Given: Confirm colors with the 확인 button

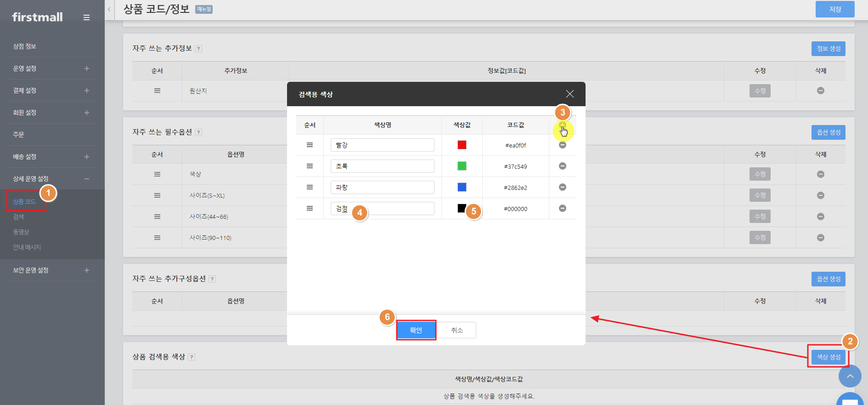Looking at the screenshot, I should click(416, 330).
